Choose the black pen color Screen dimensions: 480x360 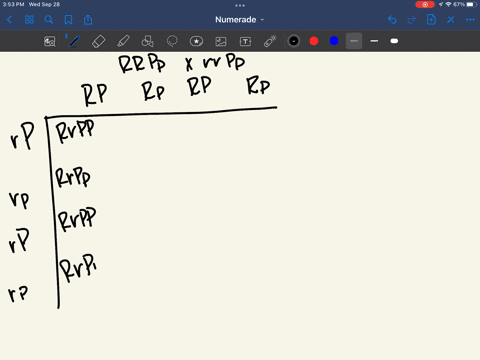[x=294, y=41]
